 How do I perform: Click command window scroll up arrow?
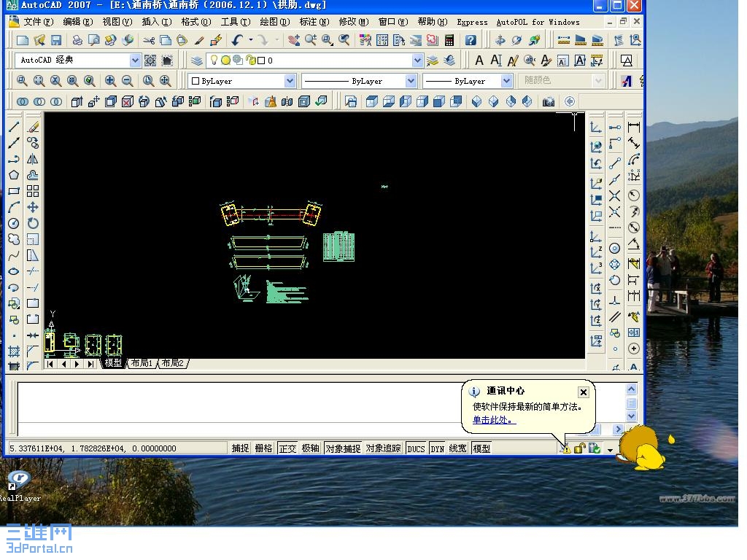pyautogui.click(x=631, y=389)
